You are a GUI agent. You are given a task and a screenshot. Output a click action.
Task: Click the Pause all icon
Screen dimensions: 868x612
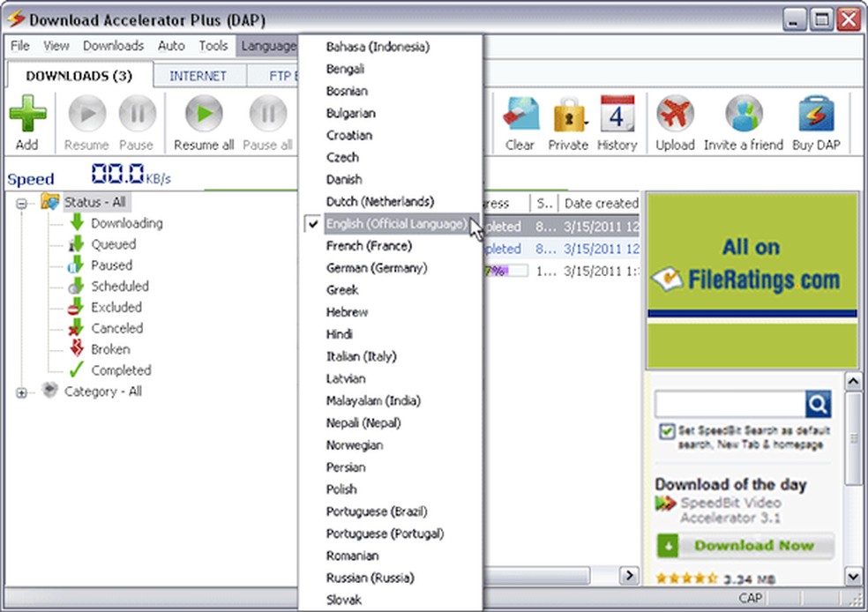click(x=268, y=114)
